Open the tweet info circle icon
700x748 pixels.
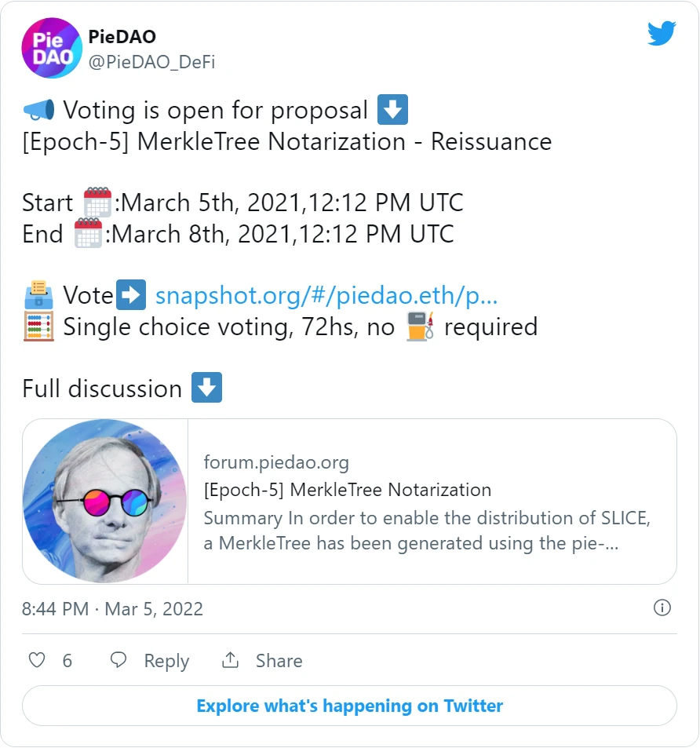coord(662,608)
